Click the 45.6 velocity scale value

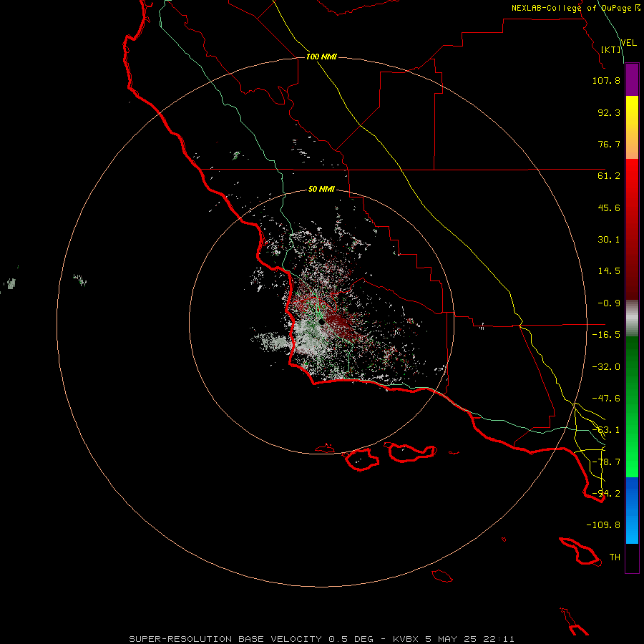609,208
